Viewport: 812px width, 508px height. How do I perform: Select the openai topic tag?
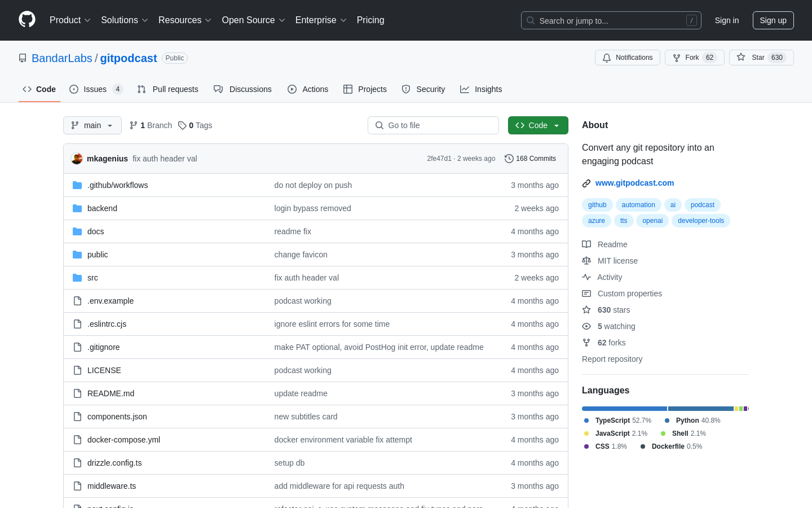[x=652, y=221]
